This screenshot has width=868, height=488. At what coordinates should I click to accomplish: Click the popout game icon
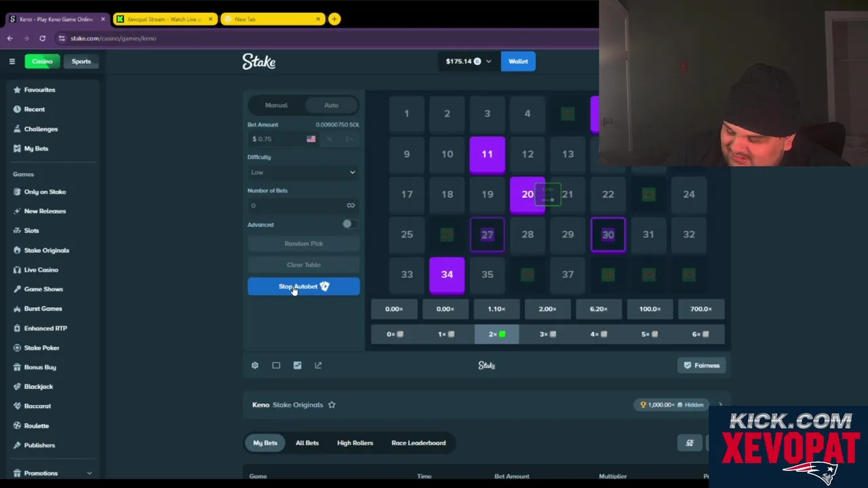[318, 365]
